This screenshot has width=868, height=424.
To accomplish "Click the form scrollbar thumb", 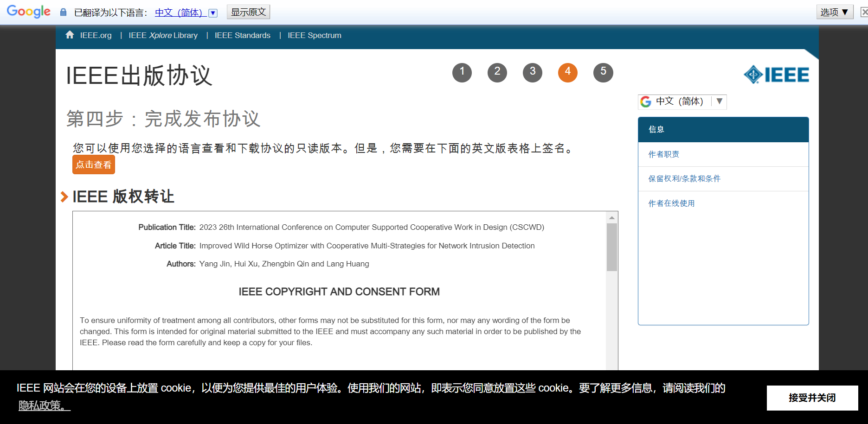I will click(612, 247).
